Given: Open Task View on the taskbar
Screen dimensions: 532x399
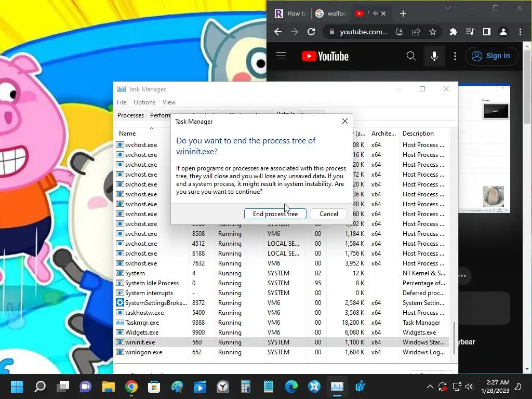Looking at the screenshot, I should 63,387.
